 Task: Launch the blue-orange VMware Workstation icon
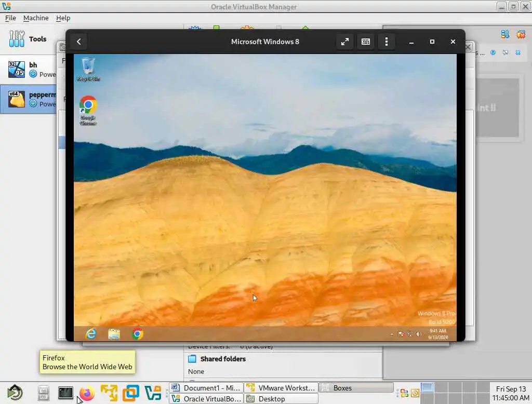coord(131,393)
